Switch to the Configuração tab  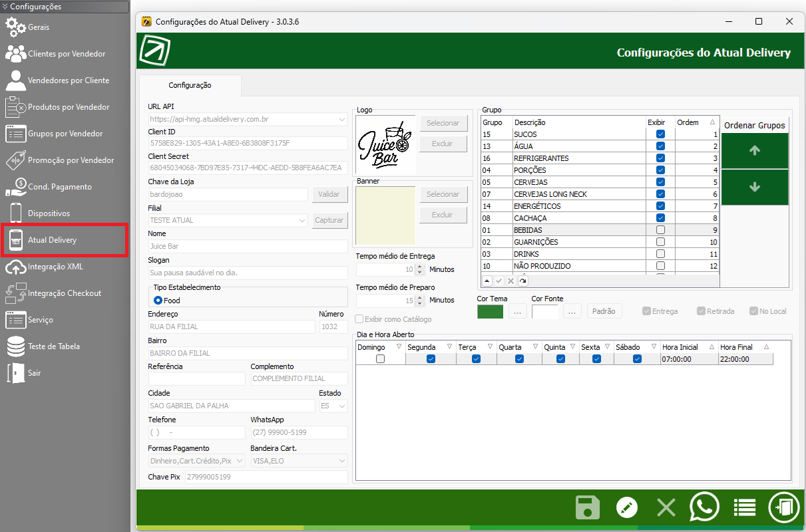190,85
